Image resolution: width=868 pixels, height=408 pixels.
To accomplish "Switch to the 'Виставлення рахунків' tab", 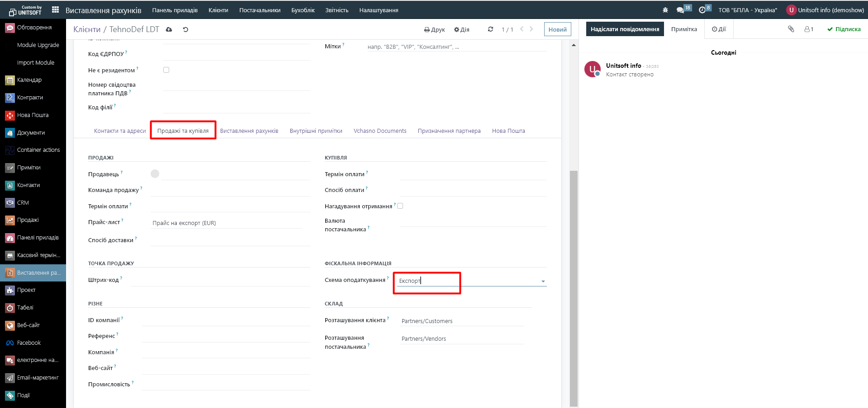I will [x=249, y=131].
